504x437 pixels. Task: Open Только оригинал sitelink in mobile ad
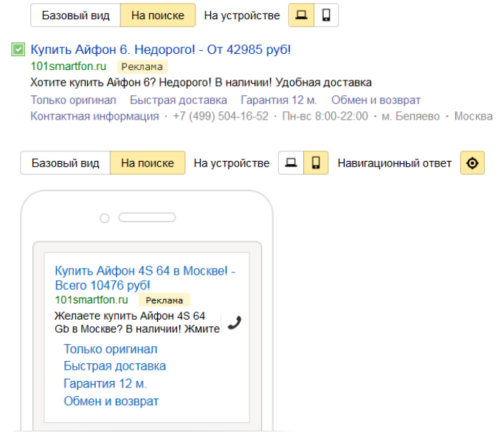(111, 349)
